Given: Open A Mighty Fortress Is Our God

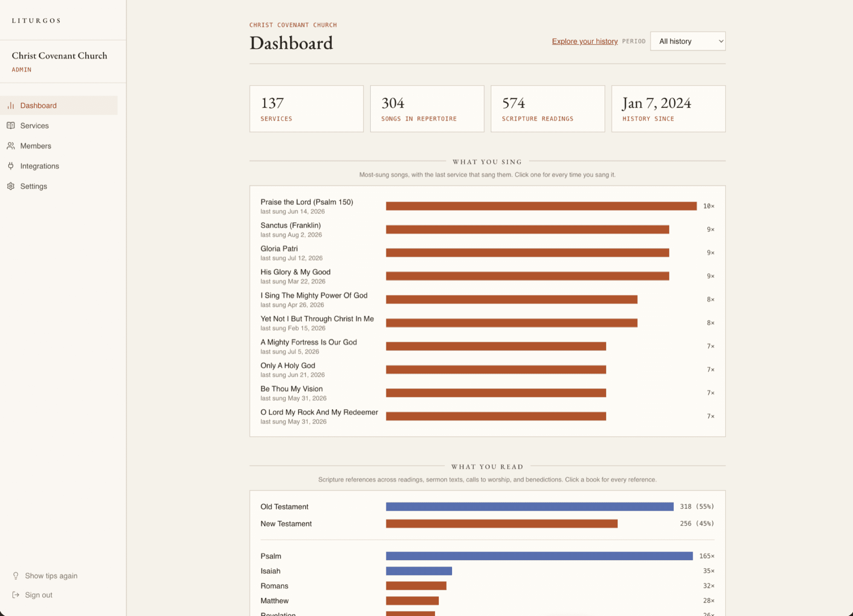Looking at the screenshot, I should (x=487, y=347).
